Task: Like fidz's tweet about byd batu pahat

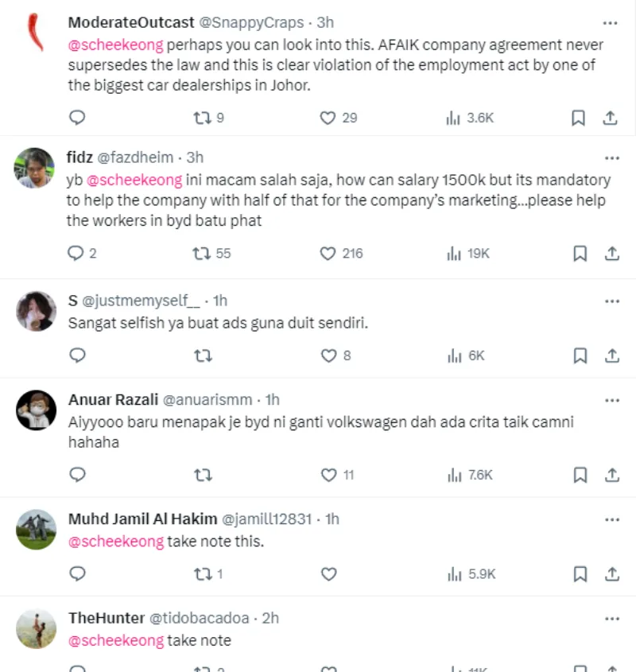Action: point(328,254)
